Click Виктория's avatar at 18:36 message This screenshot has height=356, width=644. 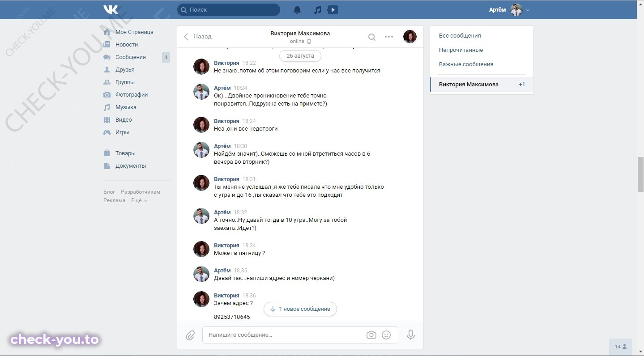point(201,299)
